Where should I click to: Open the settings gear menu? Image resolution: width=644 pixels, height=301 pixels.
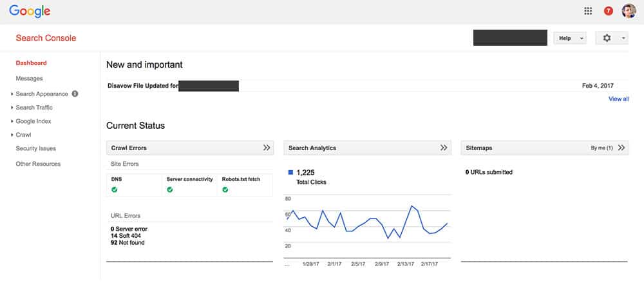pyautogui.click(x=612, y=38)
